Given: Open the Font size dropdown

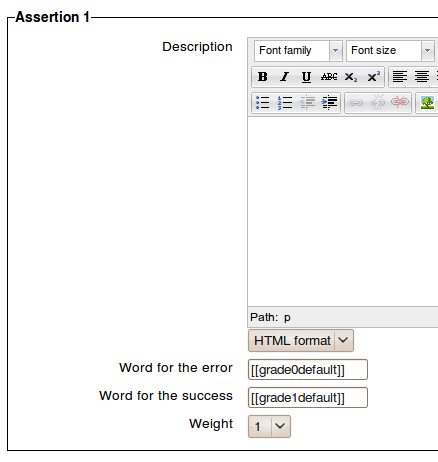Looking at the screenshot, I should (390, 51).
